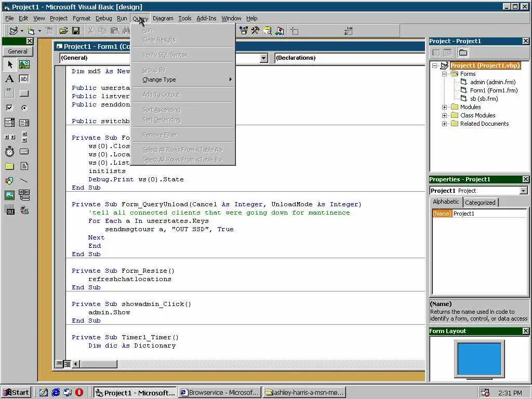Switch to the Categorized properties tab
Image resolution: width=532 pixels, height=399 pixels.
[480, 203]
